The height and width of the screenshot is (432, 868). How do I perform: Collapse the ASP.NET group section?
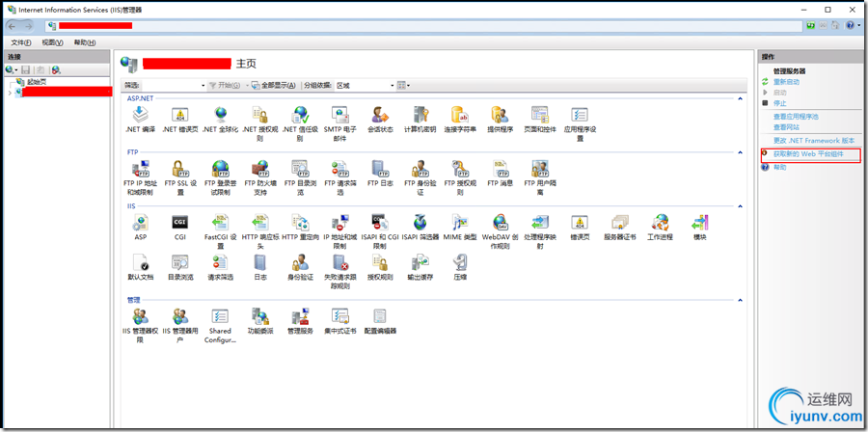(740, 98)
